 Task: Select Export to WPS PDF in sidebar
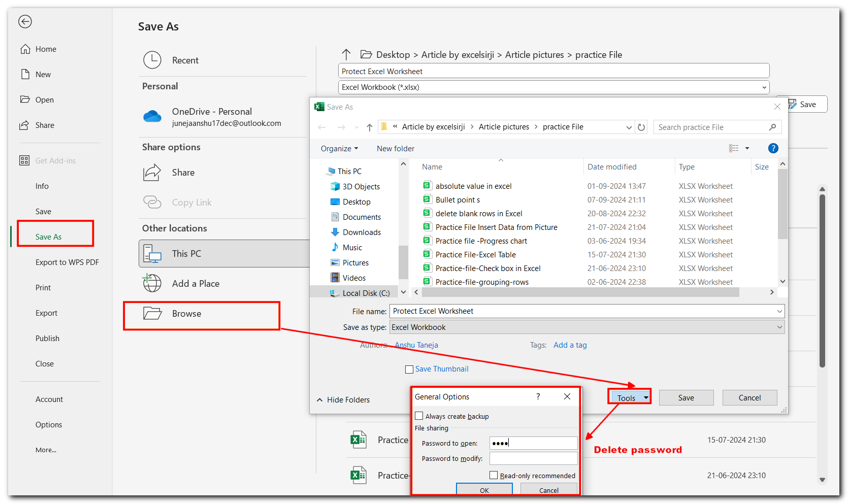click(x=67, y=262)
